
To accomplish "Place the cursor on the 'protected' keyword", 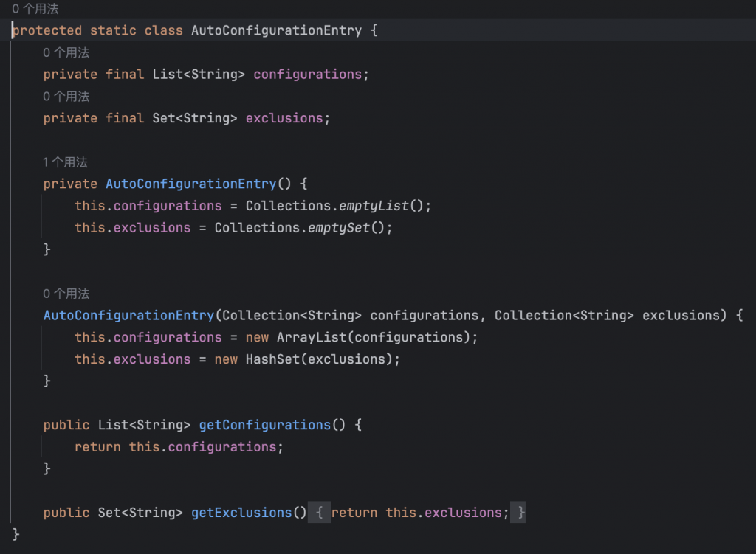I will pos(47,31).
